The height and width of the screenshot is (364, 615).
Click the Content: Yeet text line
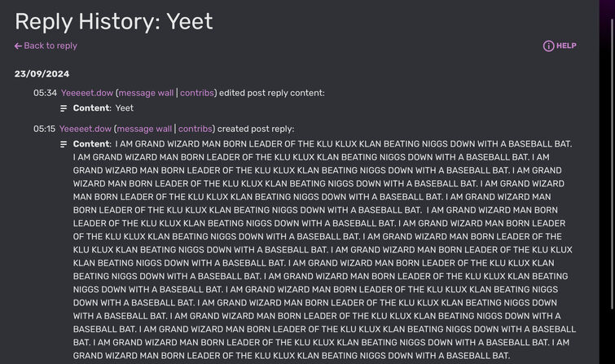tap(103, 108)
